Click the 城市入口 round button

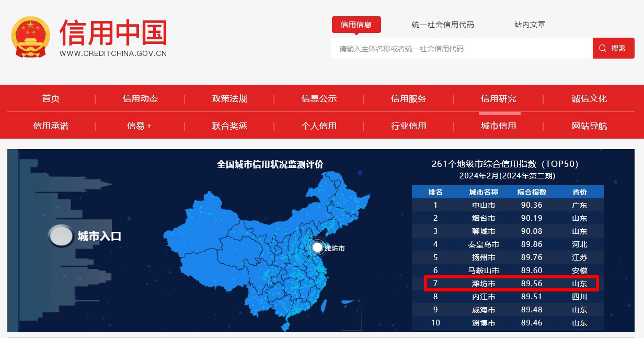click(x=61, y=236)
